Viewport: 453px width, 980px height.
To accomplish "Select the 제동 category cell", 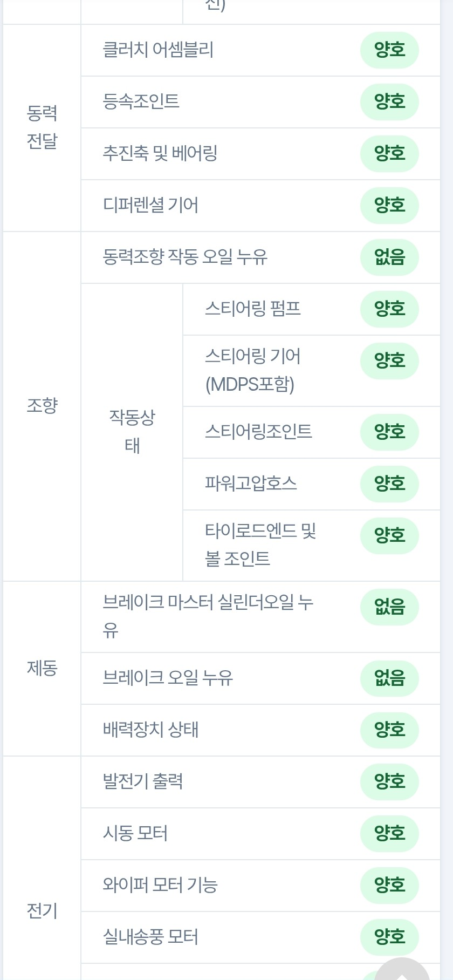I will pos(42,668).
